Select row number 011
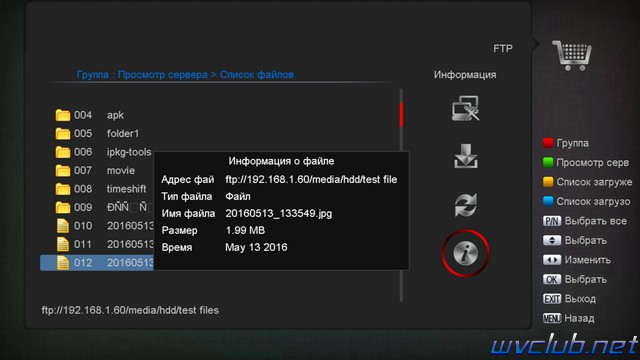 83,244
